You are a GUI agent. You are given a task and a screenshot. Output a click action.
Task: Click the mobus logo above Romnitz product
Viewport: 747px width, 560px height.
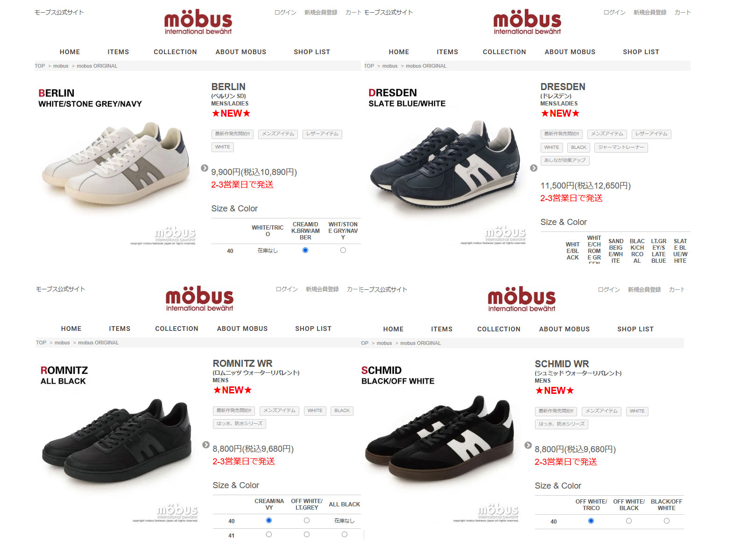tap(199, 299)
